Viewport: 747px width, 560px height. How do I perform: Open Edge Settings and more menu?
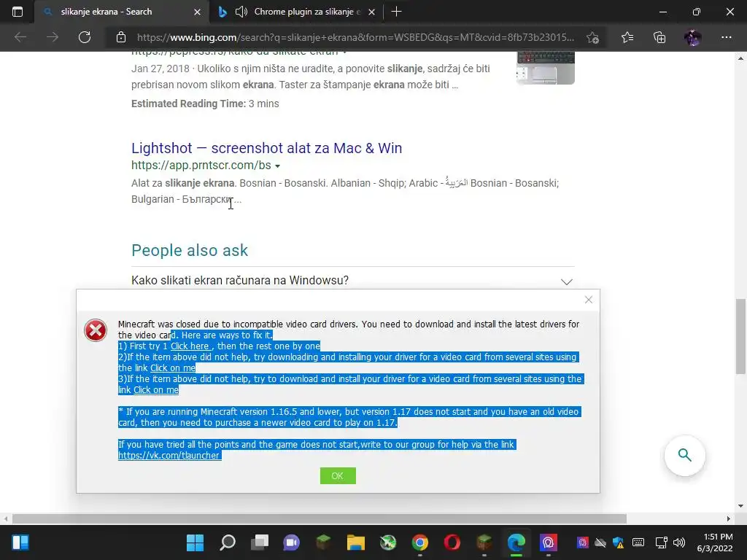pos(726,37)
